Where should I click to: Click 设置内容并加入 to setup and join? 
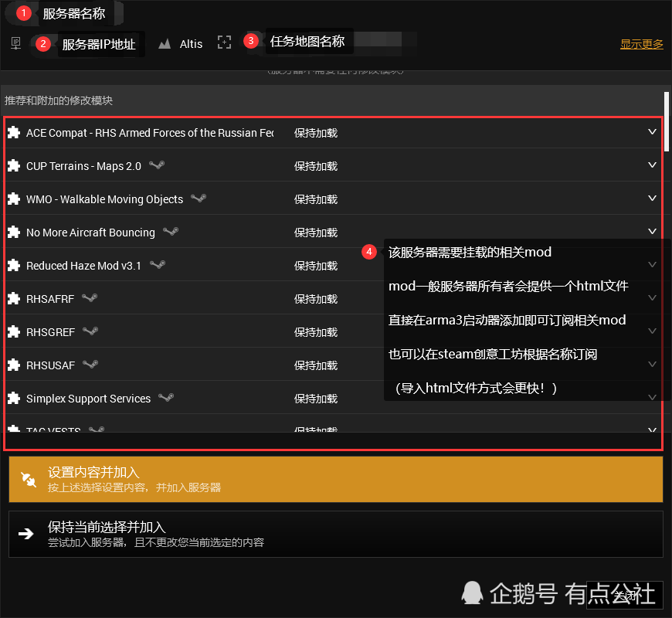(336, 479)
